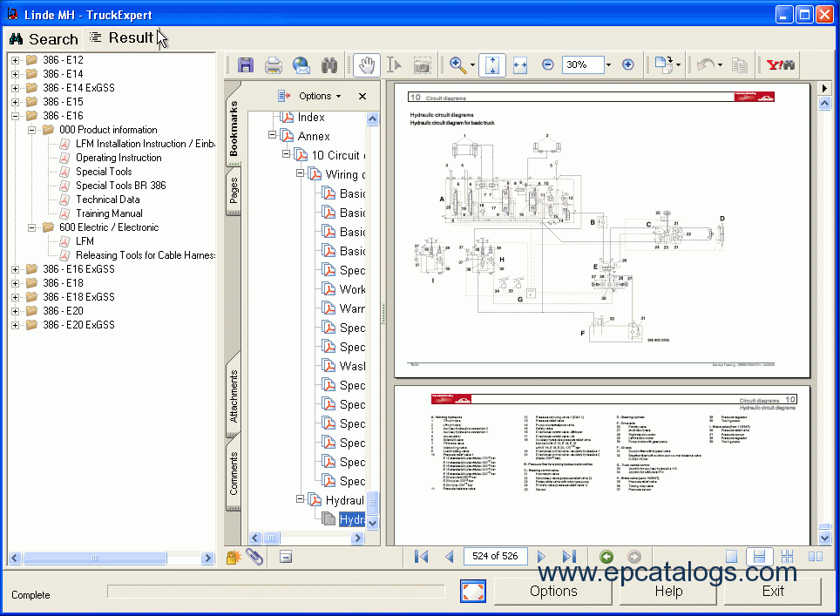Activate the Snapshot camera tool
840x616 pixels.
pos(422,65)
